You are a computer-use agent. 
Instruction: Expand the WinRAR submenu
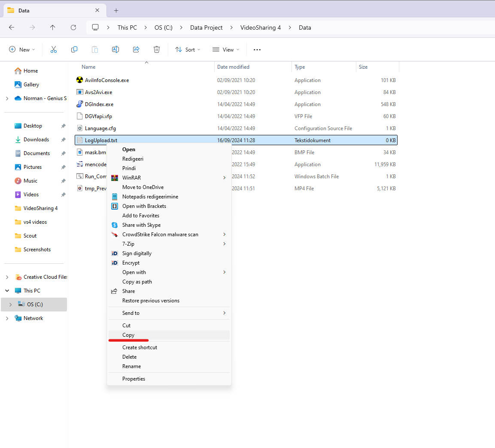(224, 177)
